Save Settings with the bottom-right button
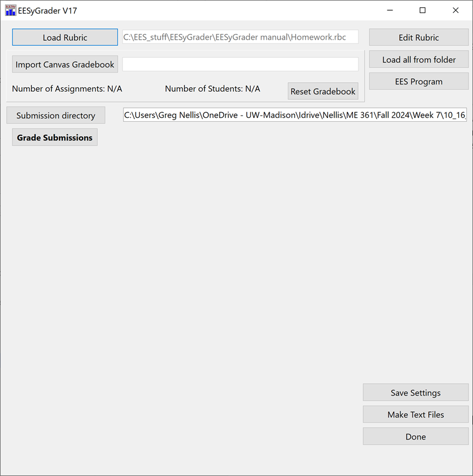This screenshot has width=473, height=476. 415,393
